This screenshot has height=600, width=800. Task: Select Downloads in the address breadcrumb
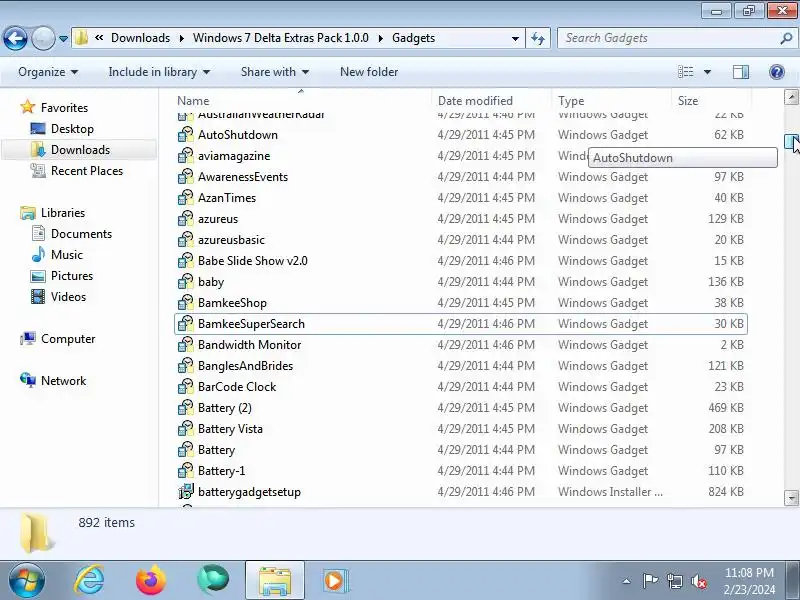point(140,38)
